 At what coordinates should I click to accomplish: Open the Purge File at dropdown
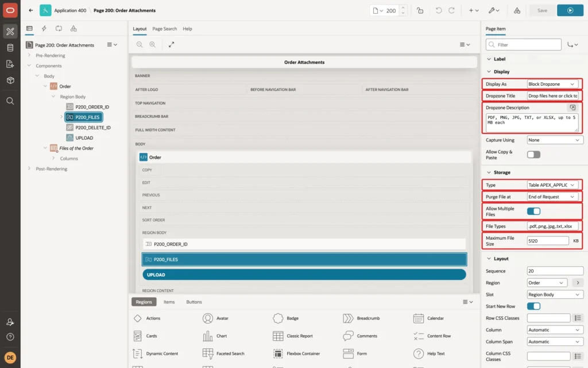tap(552, 197)
